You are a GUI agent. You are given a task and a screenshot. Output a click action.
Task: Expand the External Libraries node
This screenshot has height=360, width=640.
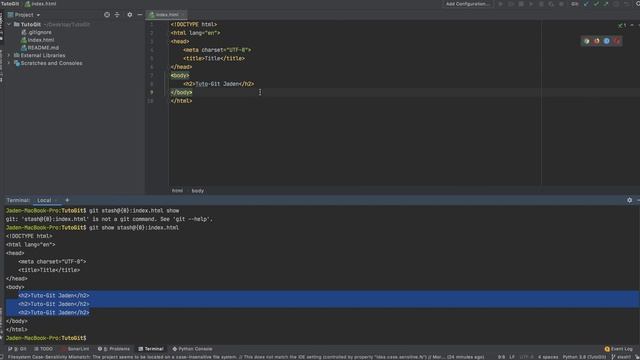[x=9, y=55]
